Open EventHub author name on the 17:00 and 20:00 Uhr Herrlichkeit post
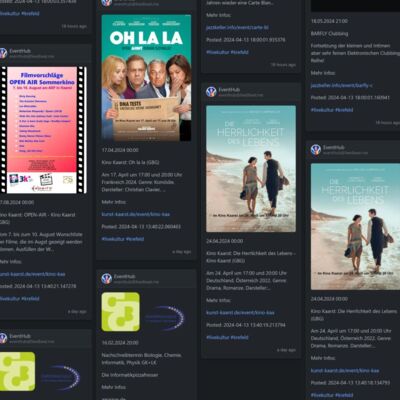This screenshot has width=400, height=400. 229,89
